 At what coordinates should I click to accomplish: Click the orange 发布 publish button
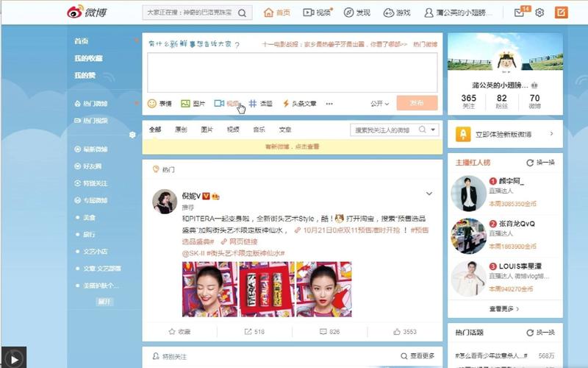click(x=417, y=103)
